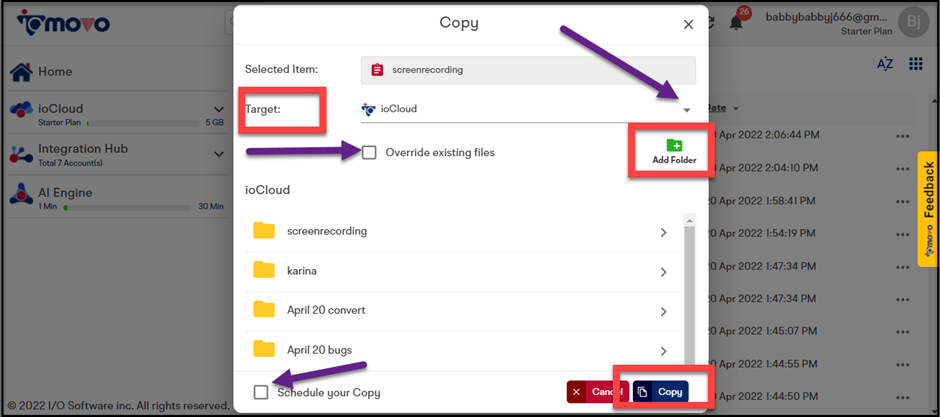This screenshot has height=417, width=940.
Task: Click the account email address text
Action: pyautogui.click(x=828, y=17)
